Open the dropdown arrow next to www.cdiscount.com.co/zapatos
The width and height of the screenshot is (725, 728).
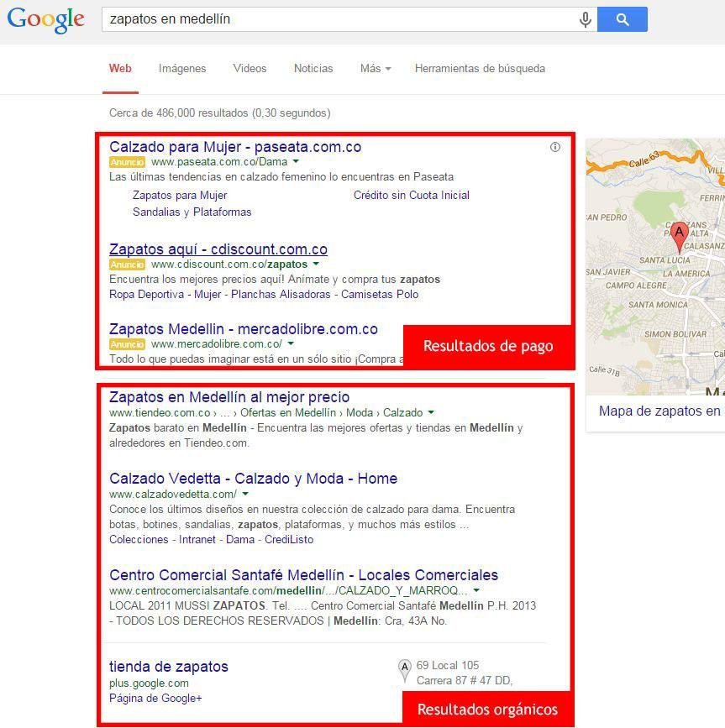point(316,264)
